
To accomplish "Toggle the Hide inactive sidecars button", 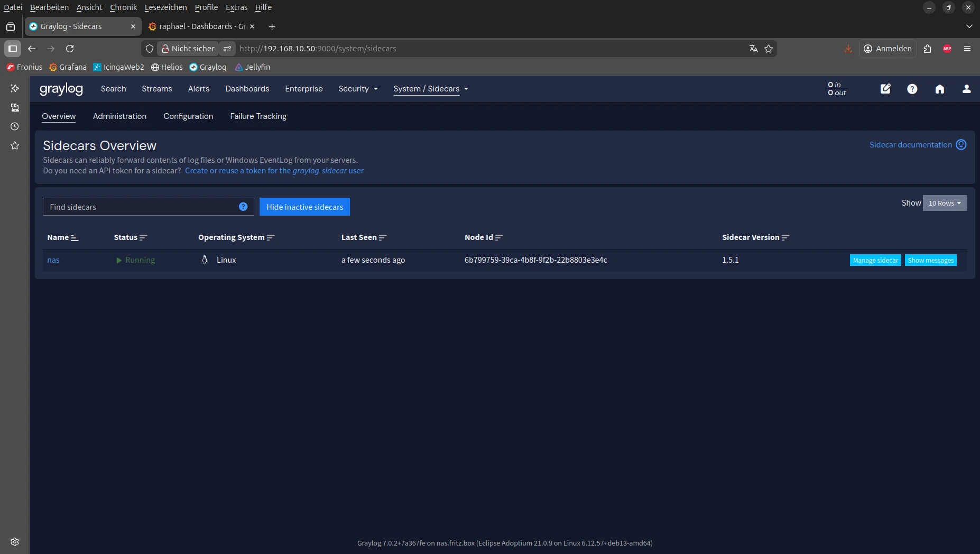I will pyautogui.click(x=304, y=207).
